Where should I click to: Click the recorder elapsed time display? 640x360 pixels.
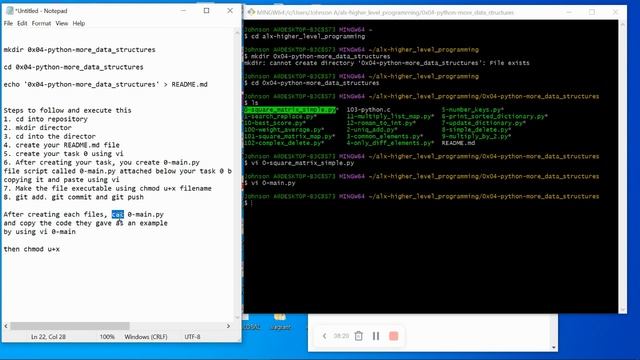pos(341,336)
